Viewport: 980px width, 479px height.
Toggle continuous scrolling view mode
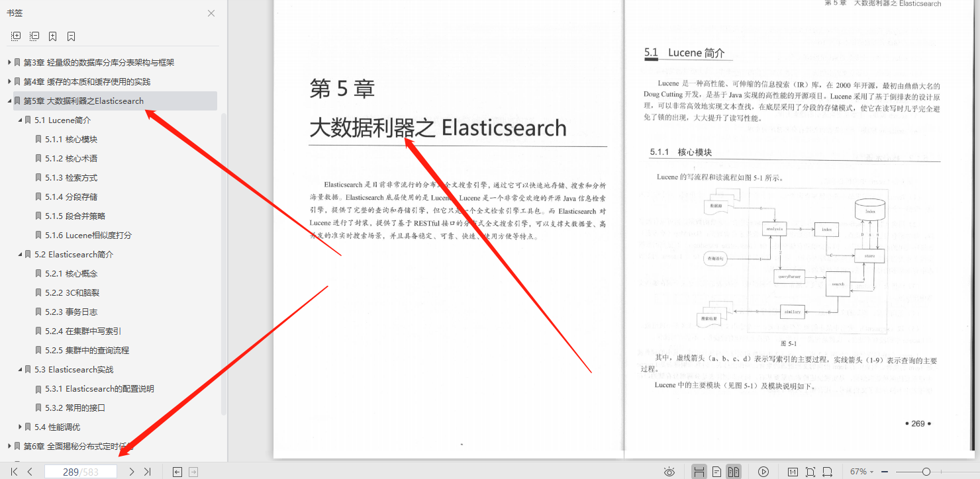[x=699, y=472]
